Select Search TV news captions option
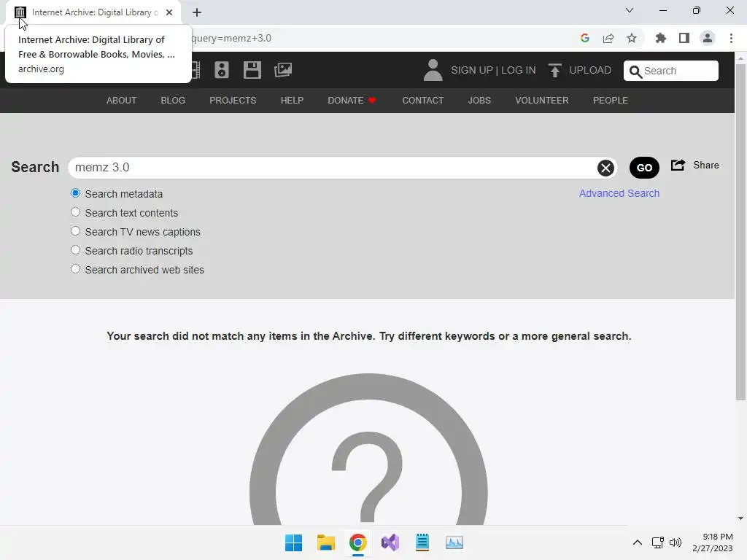 pyautogui.click(x=75, y=231)
